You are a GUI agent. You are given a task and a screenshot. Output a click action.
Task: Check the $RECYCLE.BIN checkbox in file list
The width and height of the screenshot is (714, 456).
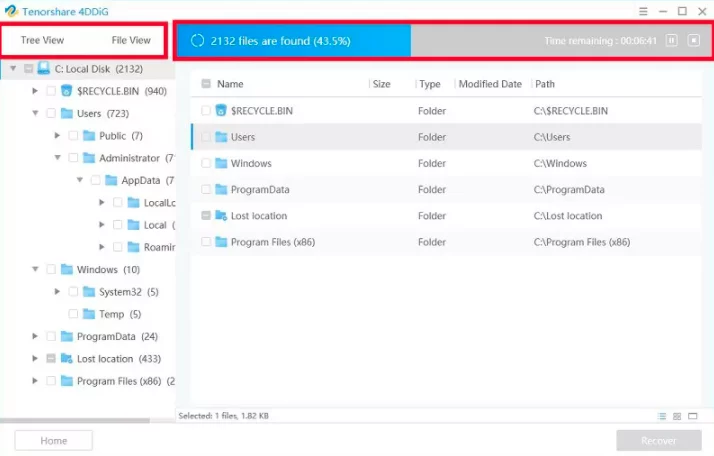pos(206,110)
